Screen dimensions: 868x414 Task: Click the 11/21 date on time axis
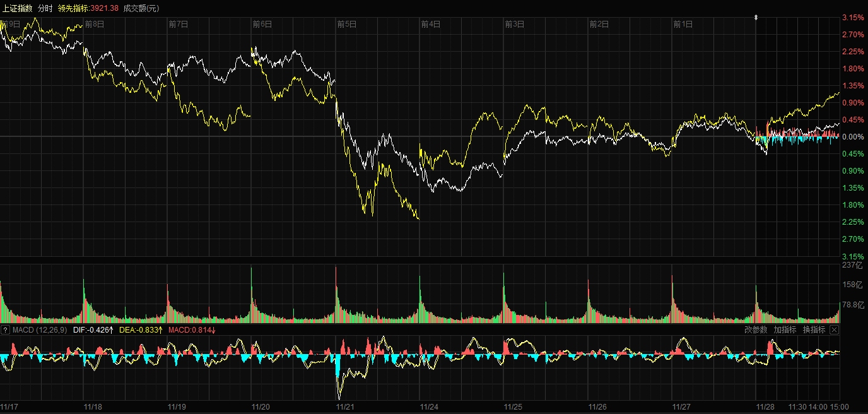coord(345,407)
